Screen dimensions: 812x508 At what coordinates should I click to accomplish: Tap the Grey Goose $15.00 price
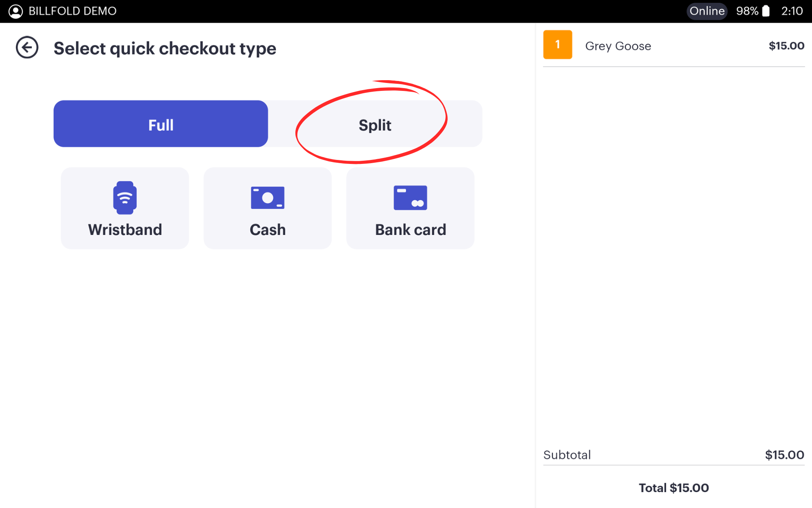tap(786, 46)
